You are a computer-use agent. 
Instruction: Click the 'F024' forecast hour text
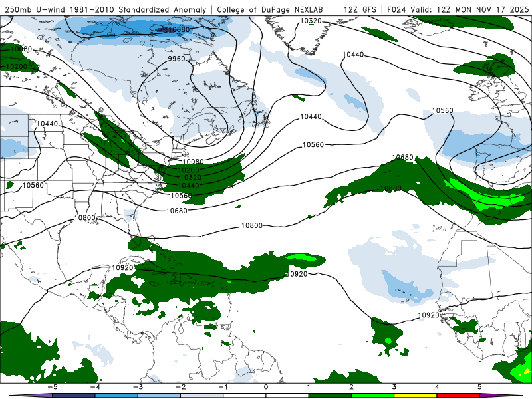coord(396,9)
